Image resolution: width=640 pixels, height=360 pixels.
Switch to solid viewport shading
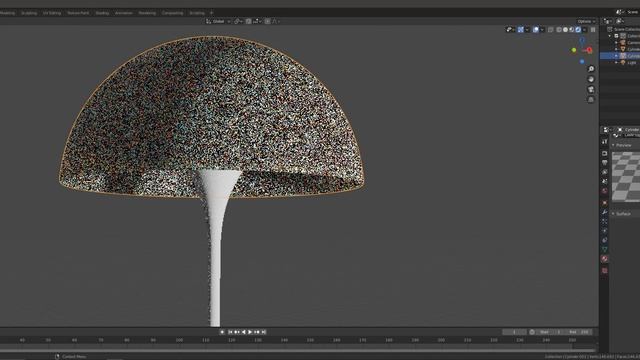pyautogui.click(x=565, y=29)
